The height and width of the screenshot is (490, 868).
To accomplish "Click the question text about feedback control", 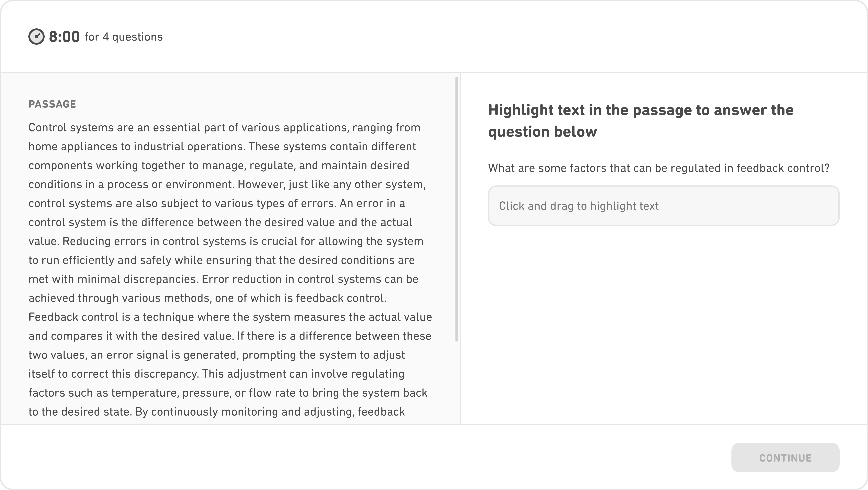I will pos(659,168).
